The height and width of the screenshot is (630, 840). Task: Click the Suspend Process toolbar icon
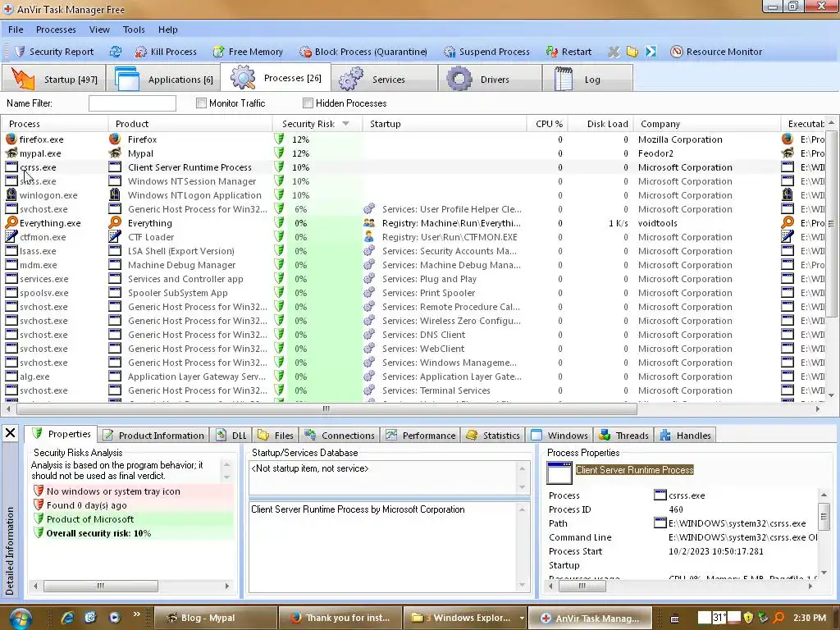coord(450,52)
